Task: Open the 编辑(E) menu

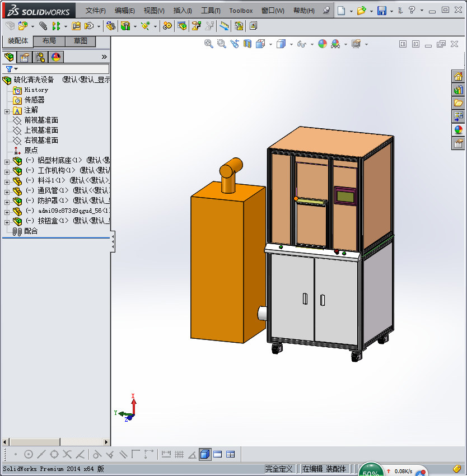Action: (124, 11)
